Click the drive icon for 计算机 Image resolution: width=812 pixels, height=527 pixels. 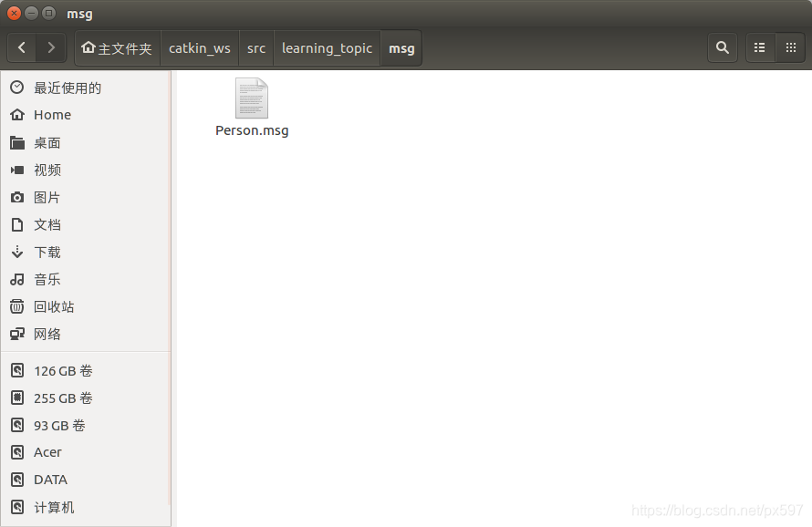[x=17, y=507]
